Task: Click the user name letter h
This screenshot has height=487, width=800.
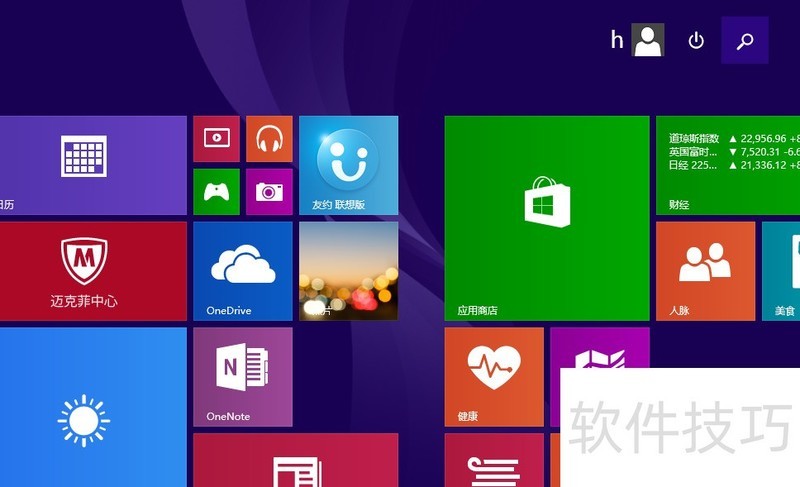Action: pyautogui.click(x=617, y=39)
